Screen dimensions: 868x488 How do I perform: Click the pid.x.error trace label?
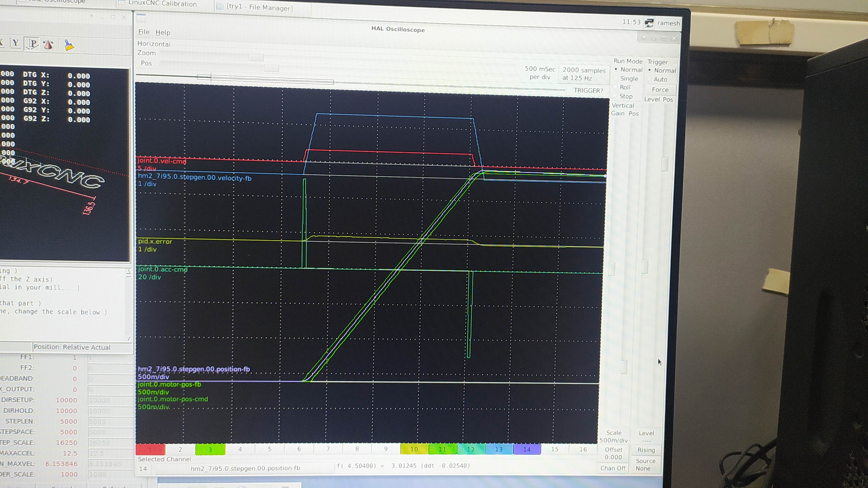[x=155, y=242]
